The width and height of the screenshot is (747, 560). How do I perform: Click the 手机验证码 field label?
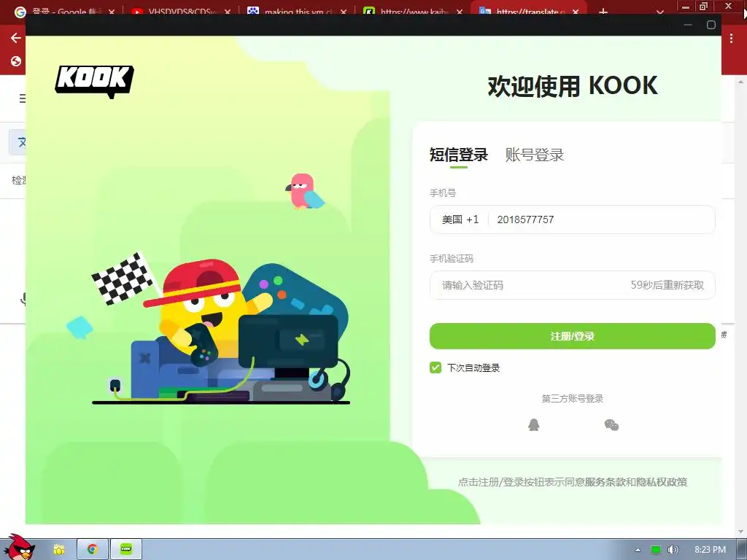tap(451, 259)
